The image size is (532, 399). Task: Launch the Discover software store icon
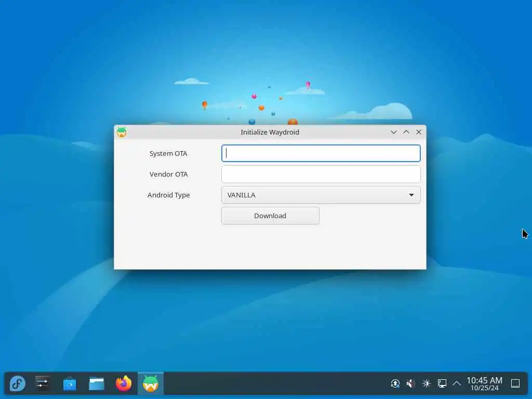70,384
